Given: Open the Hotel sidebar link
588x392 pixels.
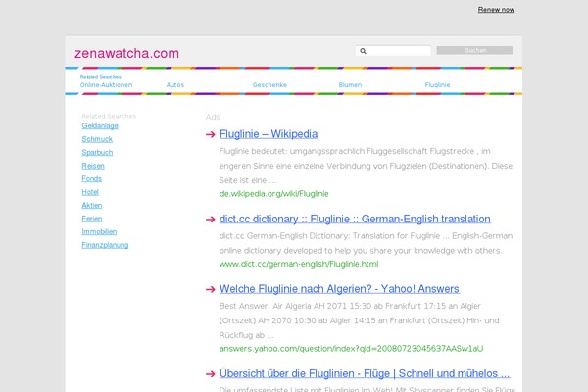Looking at the screenshot, I should (x=90, y=192).
